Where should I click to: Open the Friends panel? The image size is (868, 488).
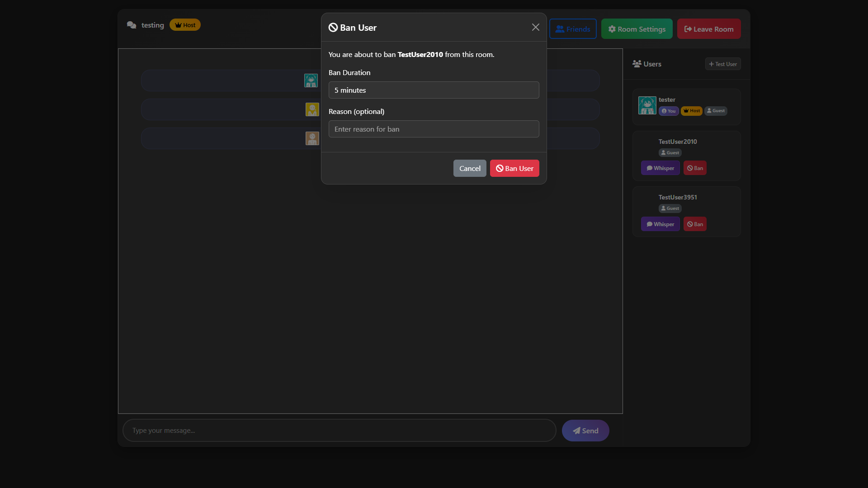pyautogui.click(x=573, y=29)
